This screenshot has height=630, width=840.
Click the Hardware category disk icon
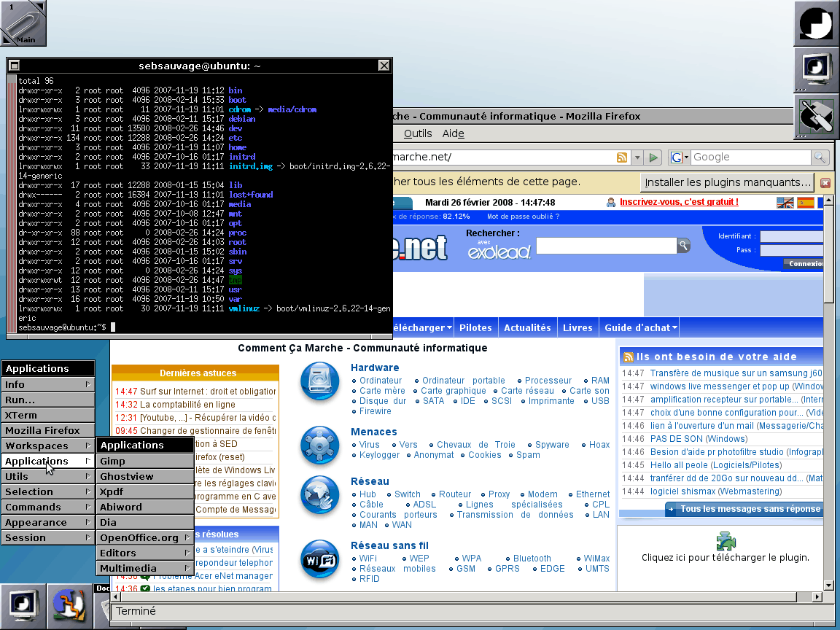tap(320, 381)
